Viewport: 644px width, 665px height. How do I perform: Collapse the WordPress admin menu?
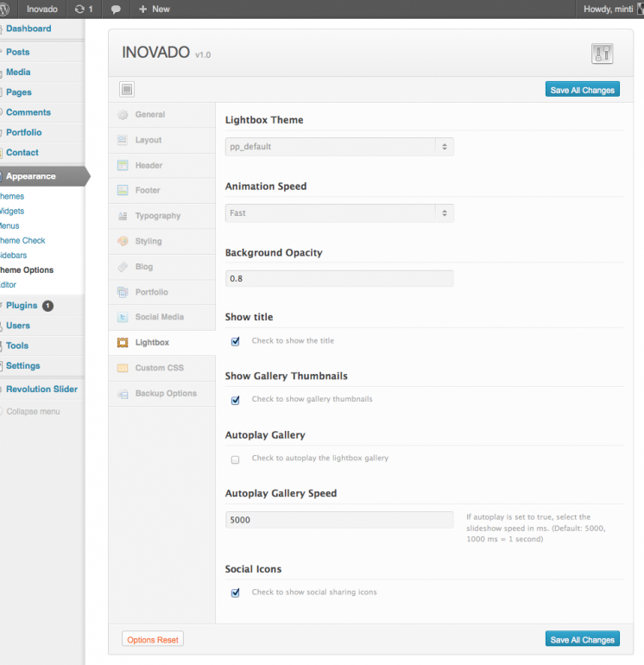(x=33, y=411)
